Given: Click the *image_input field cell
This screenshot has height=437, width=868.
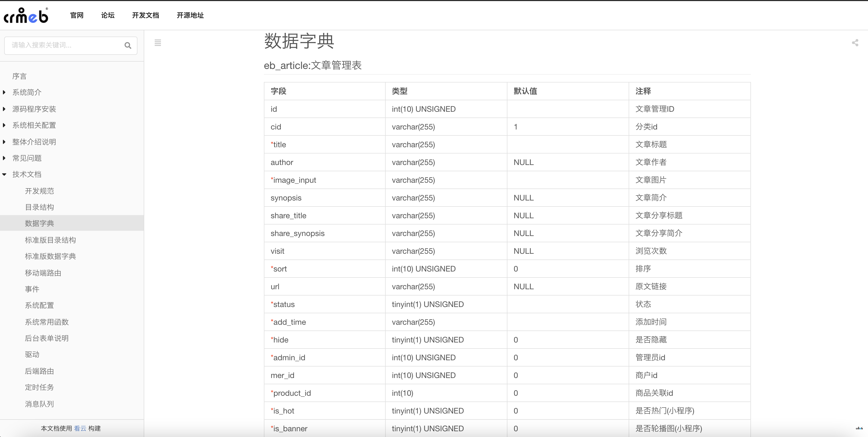Looking at the screenshot, I should (325, 180).
